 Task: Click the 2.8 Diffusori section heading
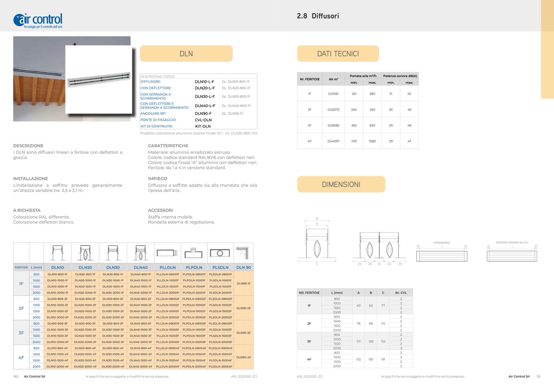tap(318, 16)
